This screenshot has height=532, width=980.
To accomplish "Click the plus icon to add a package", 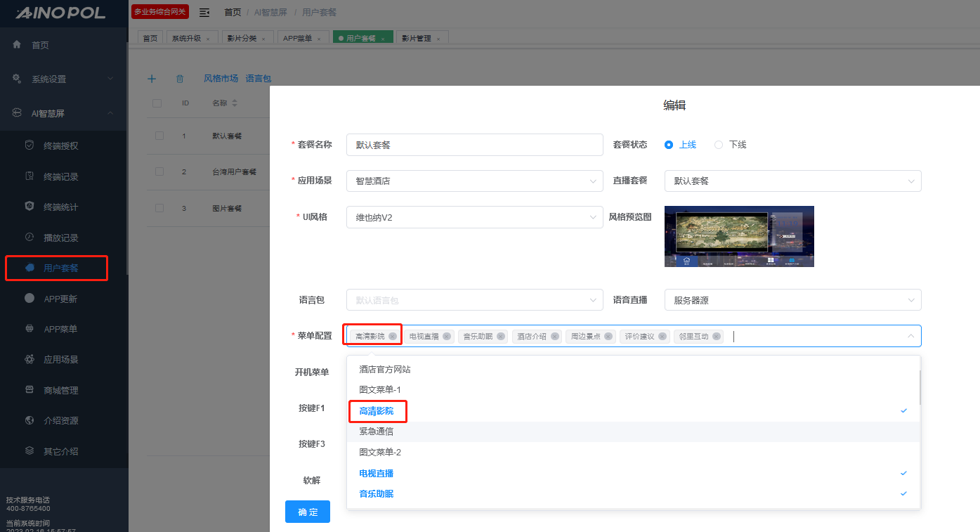I will 151,79.
